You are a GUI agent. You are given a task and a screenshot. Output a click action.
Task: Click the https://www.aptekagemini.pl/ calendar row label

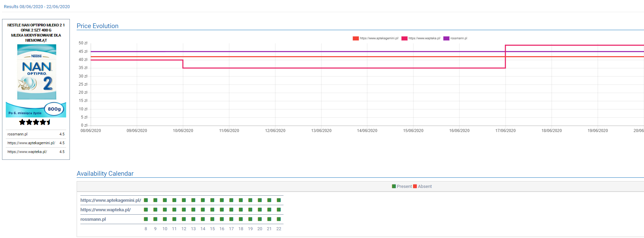point(111,200)
